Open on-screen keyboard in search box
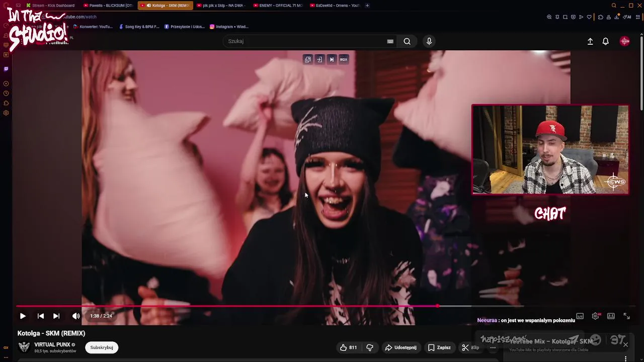 coord(390,41)
